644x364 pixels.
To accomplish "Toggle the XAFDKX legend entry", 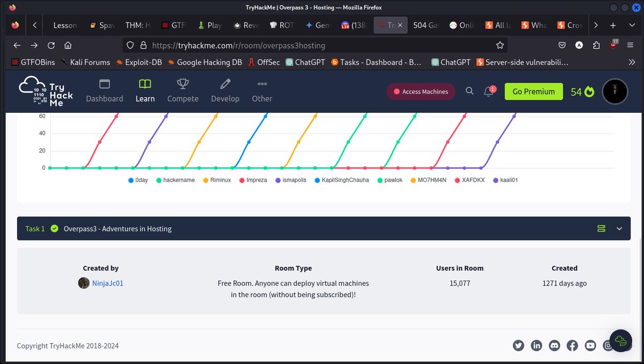I will click(x=470, y=180).
